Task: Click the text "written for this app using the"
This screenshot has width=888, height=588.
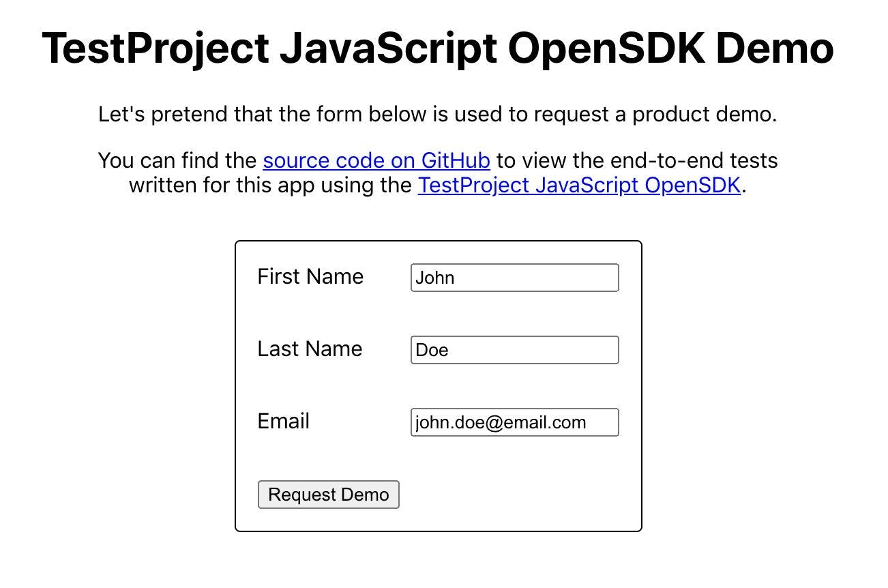Action: (x=270, y=185)
